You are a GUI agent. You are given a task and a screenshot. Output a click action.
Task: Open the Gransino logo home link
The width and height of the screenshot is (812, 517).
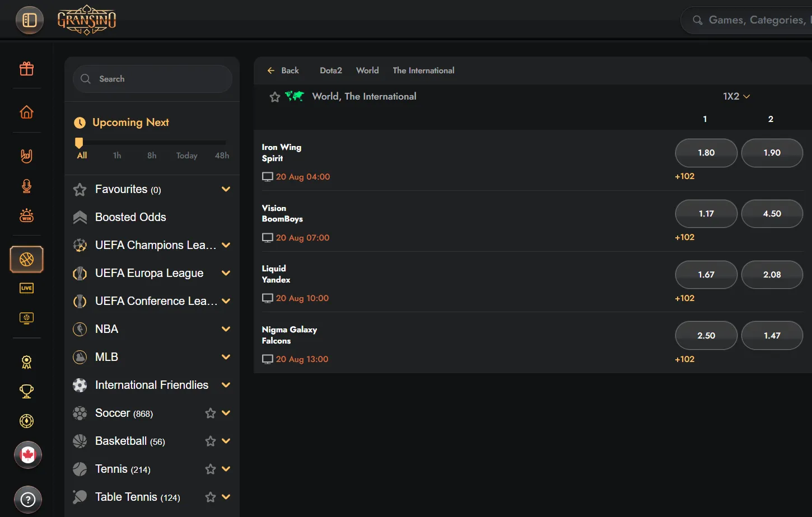coord(87,20)
